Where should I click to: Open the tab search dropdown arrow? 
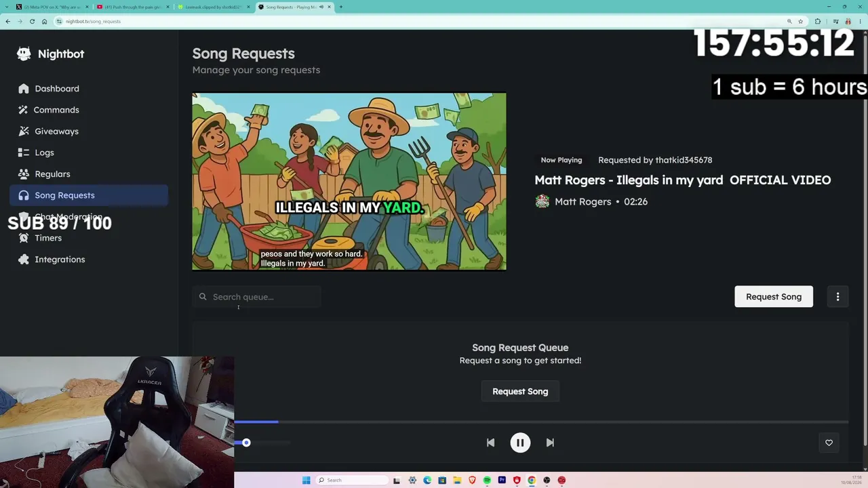(6, 7)
